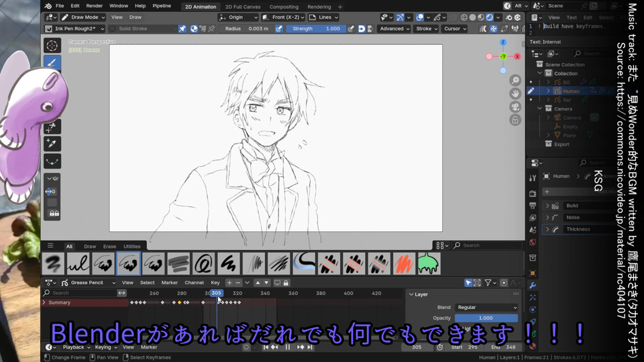Choose the at-sign spiral brush
Screen dimensions: 644x362
coord(204,263)
